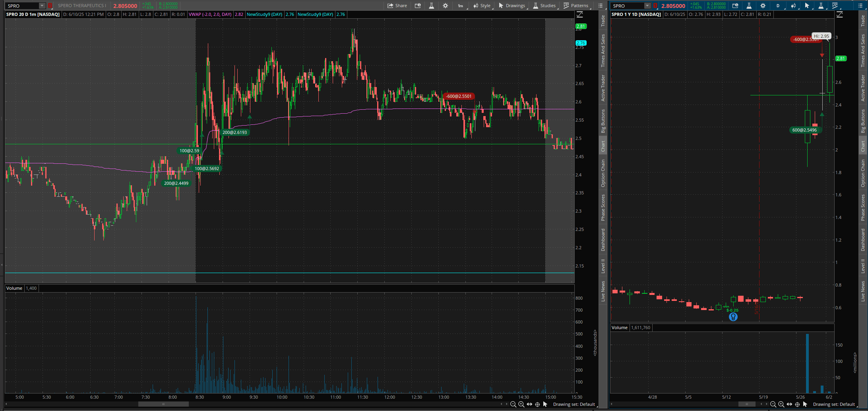Image resolution: width=868 pixels, height=411 pixels.
Task: Expand the right chart's SPRO symbol dropdown
Action: click(647, 6)
